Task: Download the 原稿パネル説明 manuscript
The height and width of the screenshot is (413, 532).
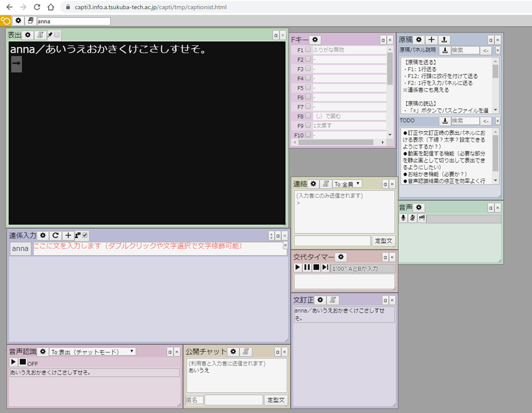Action: coord(445,51)
